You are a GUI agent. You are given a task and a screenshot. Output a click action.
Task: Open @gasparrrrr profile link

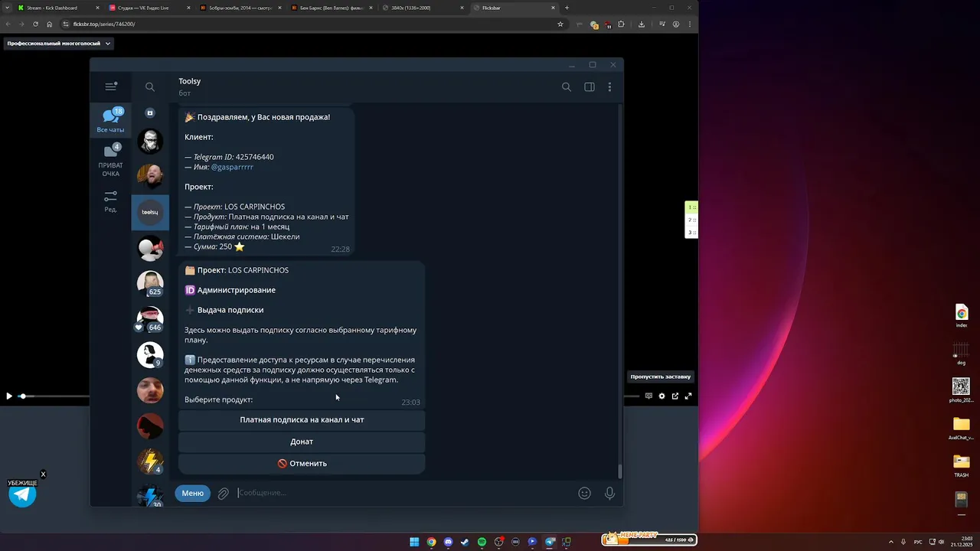[232, 167]
